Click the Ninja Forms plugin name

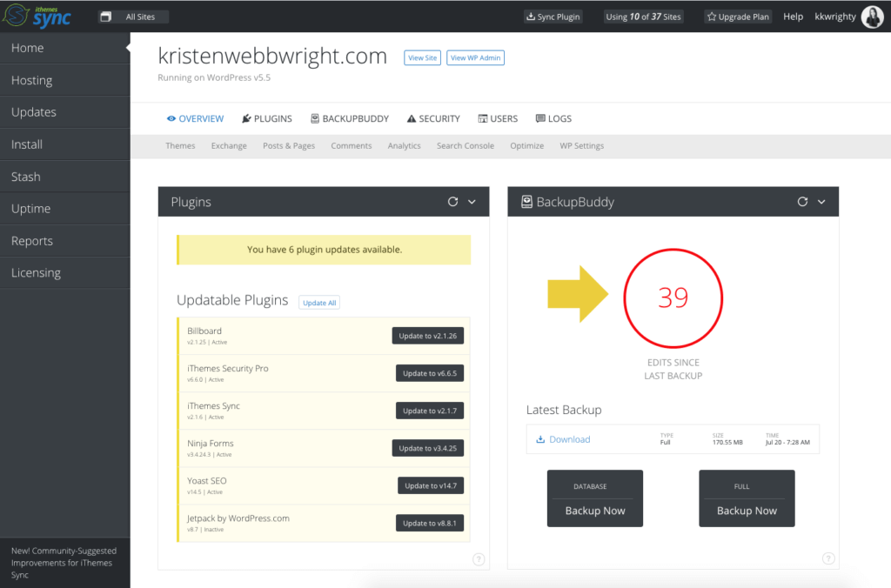pyautogui.click(x=211, y=443)
